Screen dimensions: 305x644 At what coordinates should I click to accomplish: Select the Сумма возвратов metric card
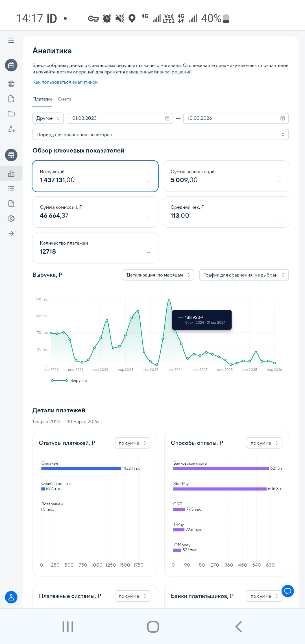coord(226,176)
